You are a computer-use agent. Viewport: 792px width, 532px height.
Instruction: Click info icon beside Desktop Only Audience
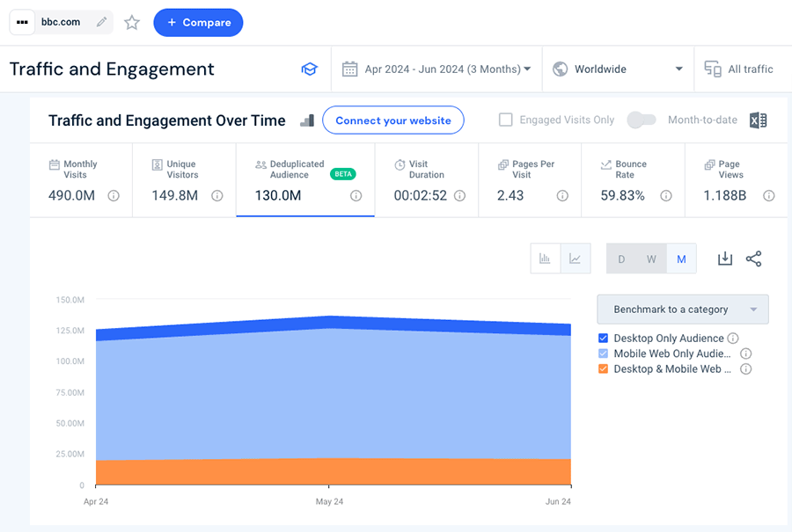733,339
